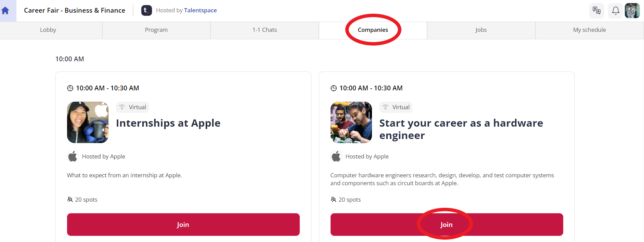Click the Internships at Apple title
Image resolution: width=644 pixels, height=242 pixels.
pos(168,123)
